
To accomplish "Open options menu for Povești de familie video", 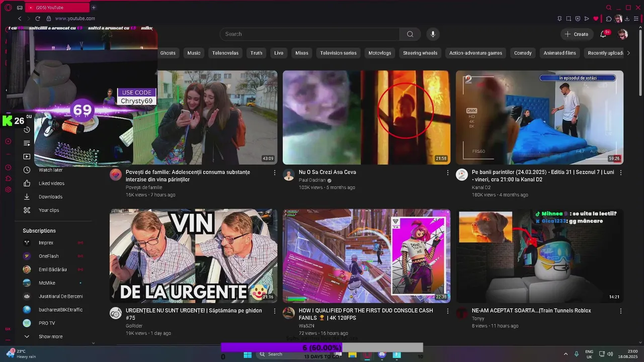I will (x=275, y=172).
